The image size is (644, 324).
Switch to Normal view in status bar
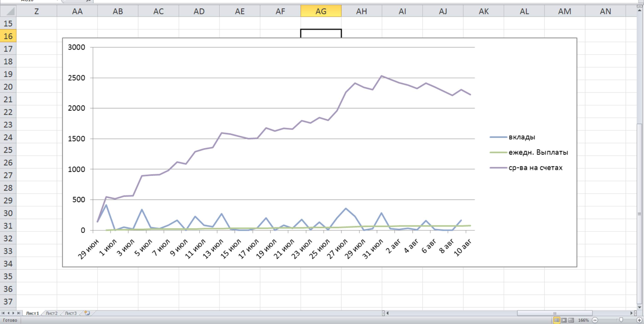(557, 320)
